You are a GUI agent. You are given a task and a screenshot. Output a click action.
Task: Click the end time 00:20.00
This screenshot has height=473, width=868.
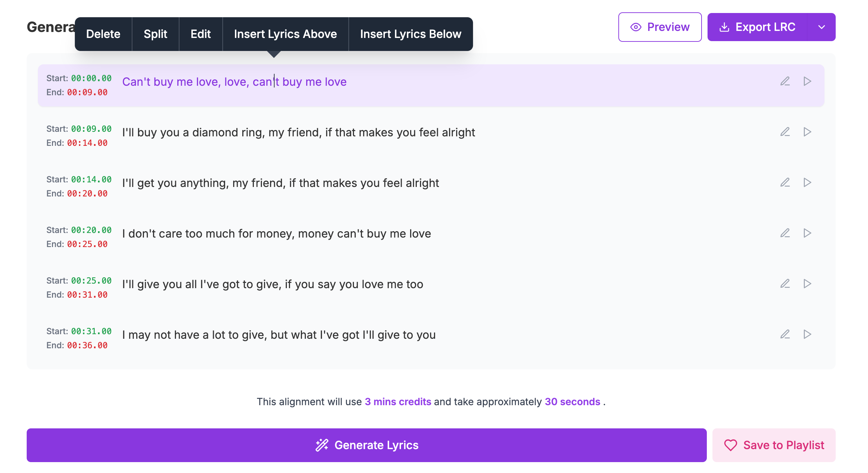coord(87,194)
